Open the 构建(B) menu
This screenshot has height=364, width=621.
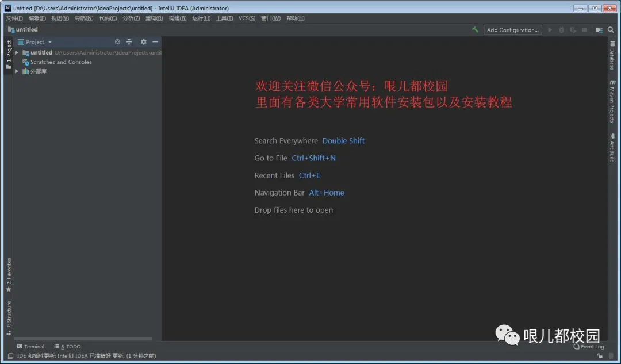(x=178, y=18)
